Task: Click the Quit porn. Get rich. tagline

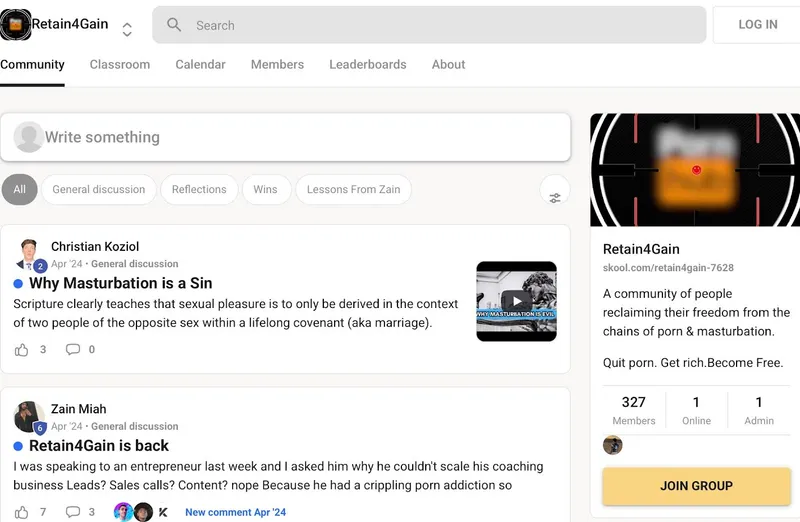Action: click(693, 363)
